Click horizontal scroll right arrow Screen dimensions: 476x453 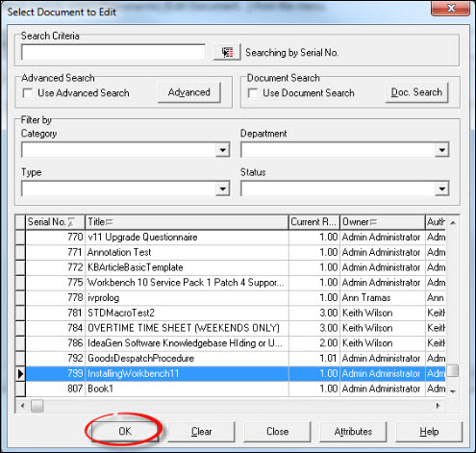(438, 406)
